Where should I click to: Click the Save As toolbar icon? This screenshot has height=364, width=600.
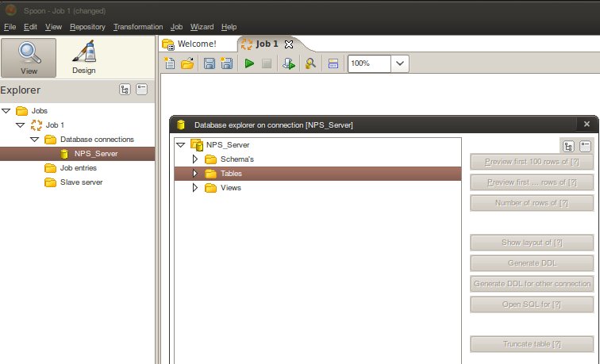[x=226, y=63]
